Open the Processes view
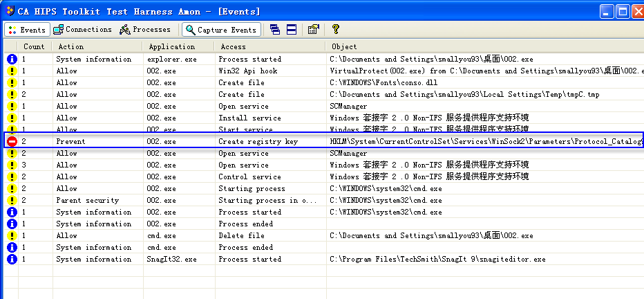This screenshot has width=644, height=299. [144, 30]
